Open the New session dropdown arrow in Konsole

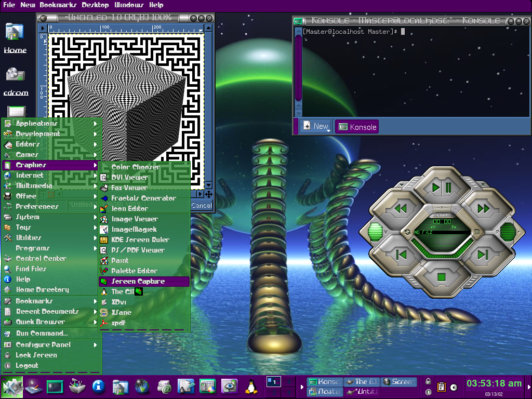pyautogui.click(x=328, y=130)
